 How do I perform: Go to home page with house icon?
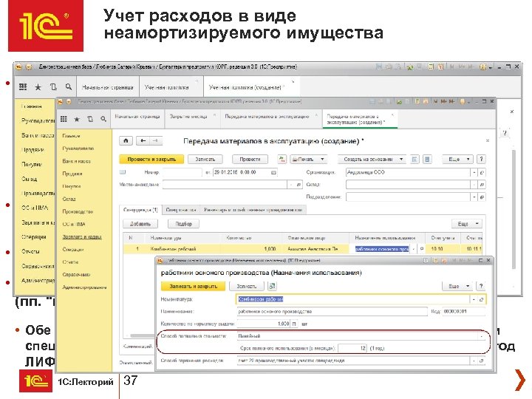126,140
